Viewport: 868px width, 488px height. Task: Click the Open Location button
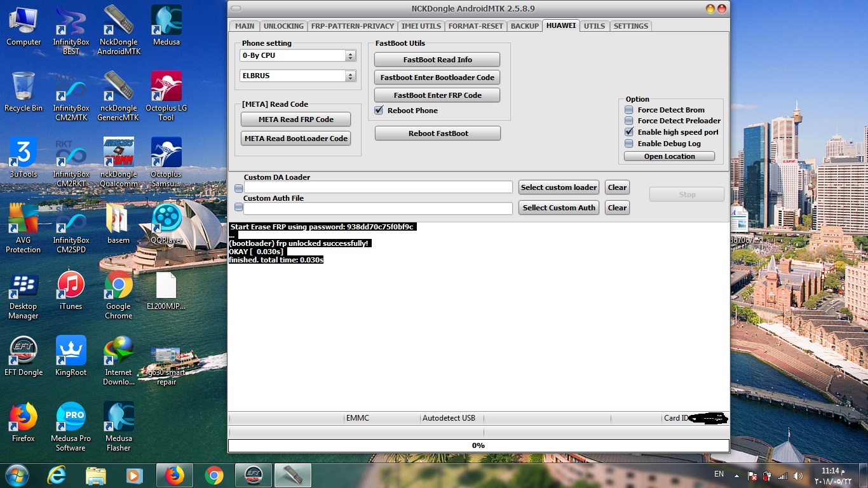(669, 156)
